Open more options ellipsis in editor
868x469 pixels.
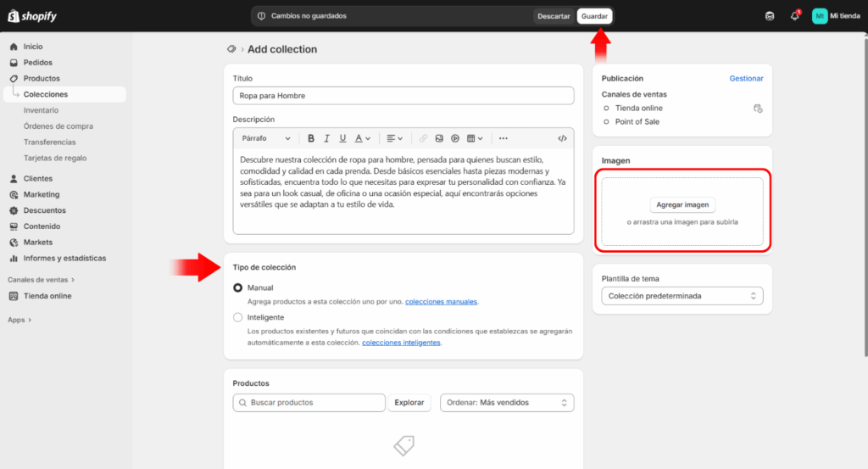(x=504, y=138)
